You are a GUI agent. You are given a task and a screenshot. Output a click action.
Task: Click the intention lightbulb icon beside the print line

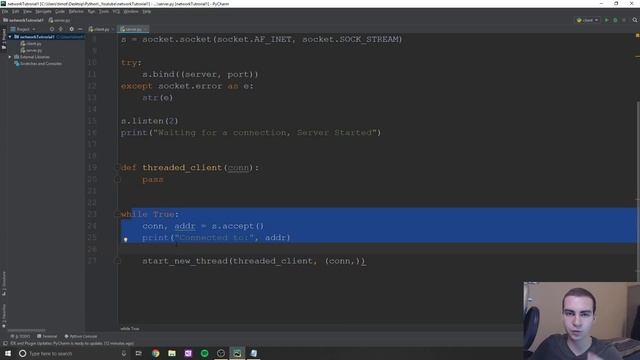126,240
